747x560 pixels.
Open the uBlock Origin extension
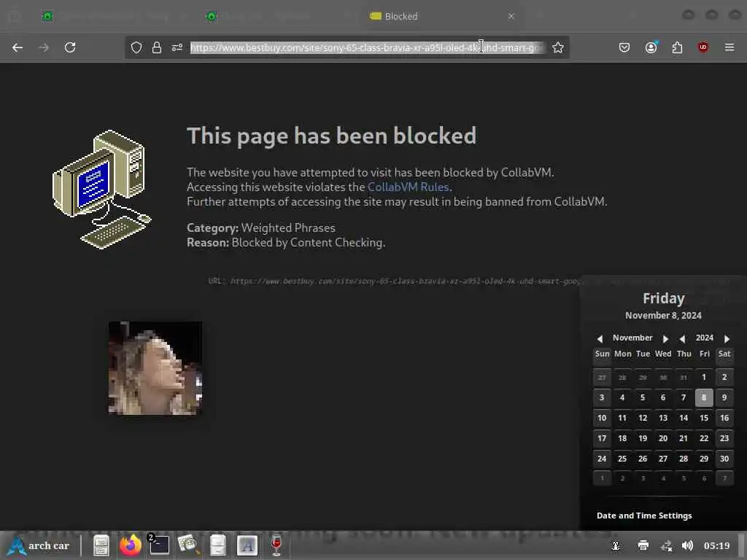(703, 47)
